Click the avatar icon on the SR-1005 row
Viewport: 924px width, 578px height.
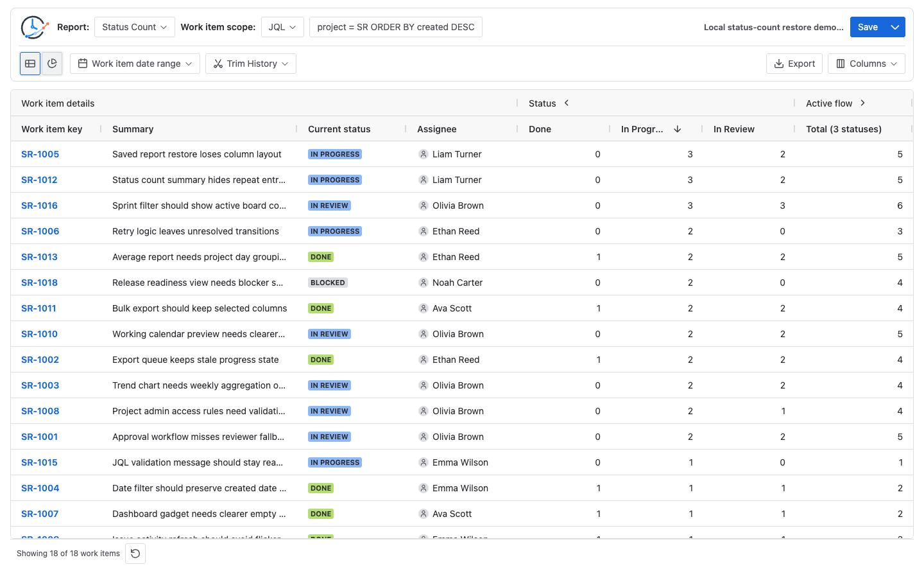click(424, 154)
